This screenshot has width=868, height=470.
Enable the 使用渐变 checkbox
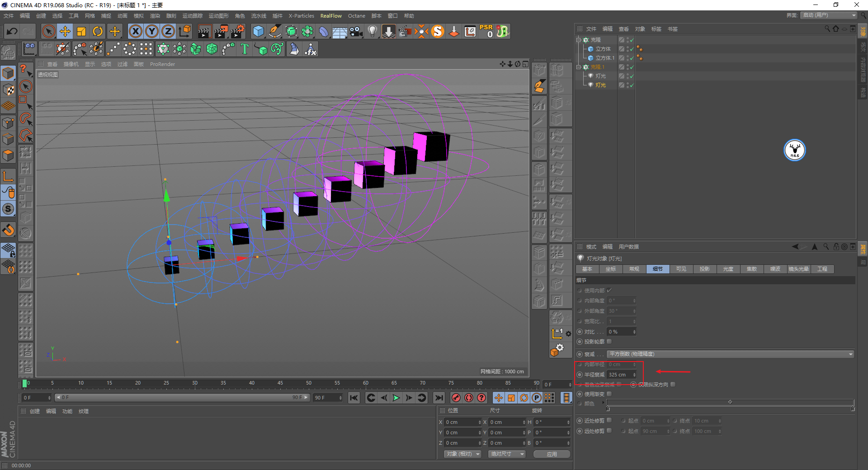click(x=609, y=394)
